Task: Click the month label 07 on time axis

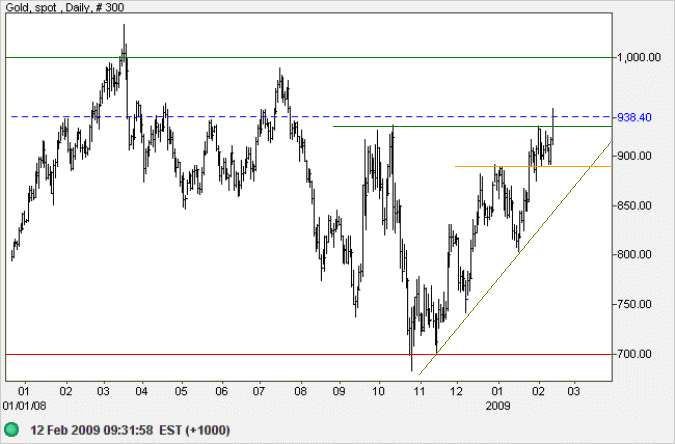Action: tap(259, 391)
